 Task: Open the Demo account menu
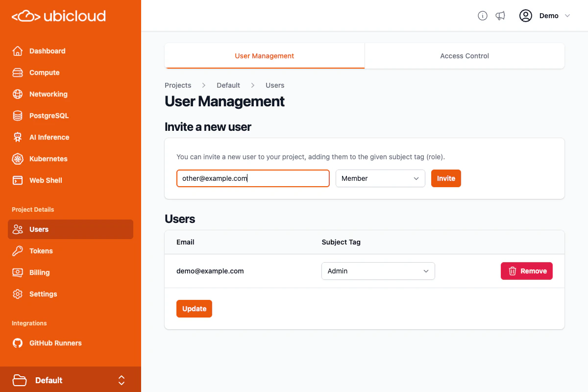coord(545,15)
